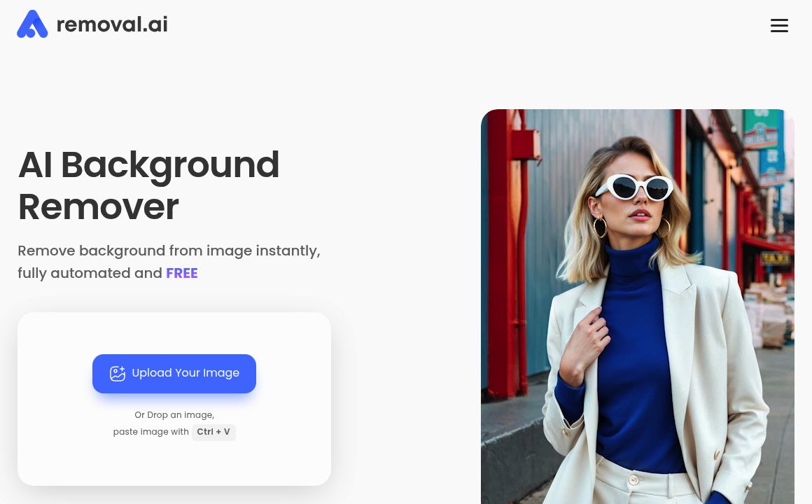Image resolution: width=812 pixels, height=504 pixels.
Task: Click the green street sign in the photo
Action: click(760, 129)
